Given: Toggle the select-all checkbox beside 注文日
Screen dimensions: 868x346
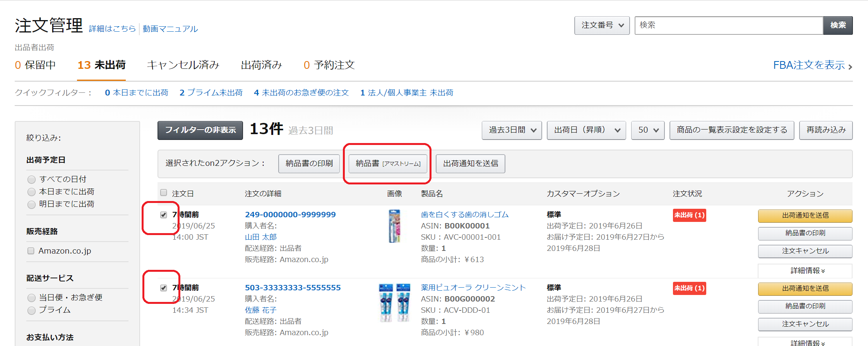Looking at the screenshot, I should 164,193.
